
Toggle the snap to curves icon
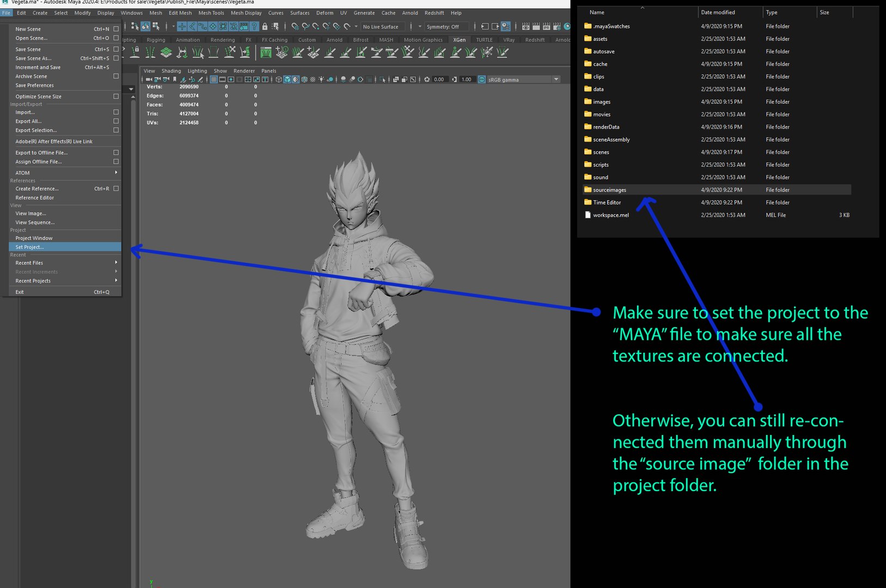pyautogui.click(x=305, y=26)
